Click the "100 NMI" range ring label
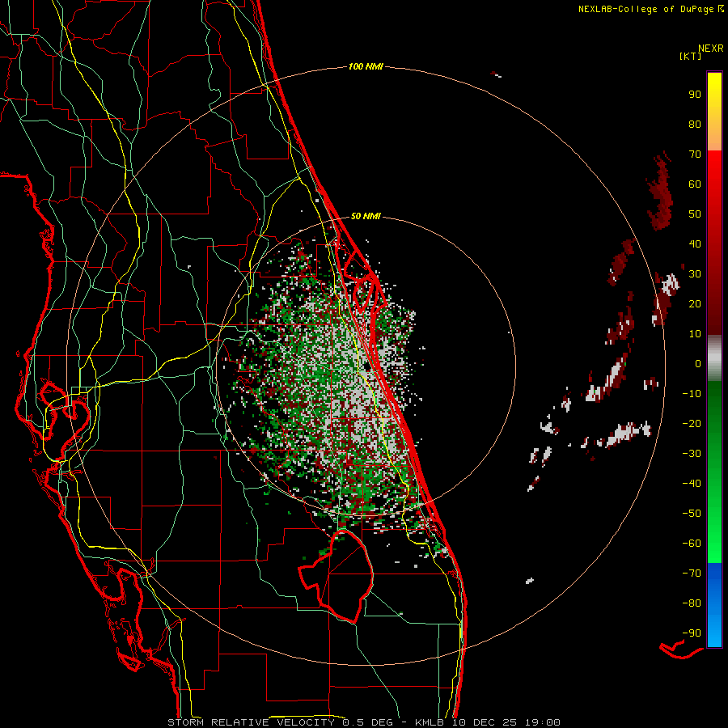Viewport: 728px width, 728px height. point(366,67)
